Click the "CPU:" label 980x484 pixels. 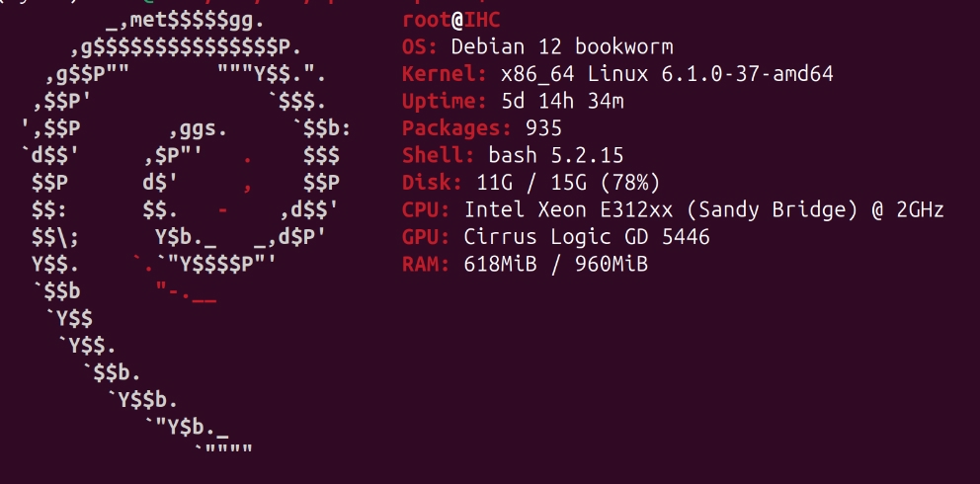click(x=427, y=209)
